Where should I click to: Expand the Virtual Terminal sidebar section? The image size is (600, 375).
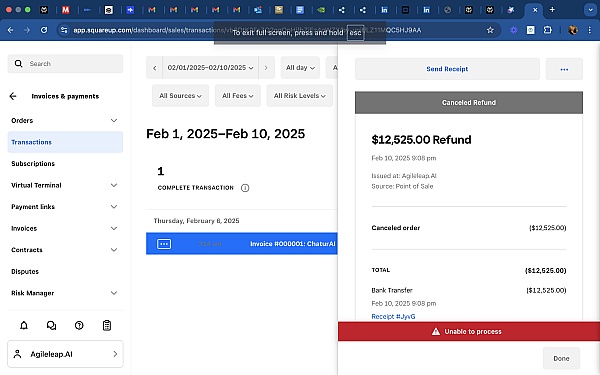click(65, 185)
